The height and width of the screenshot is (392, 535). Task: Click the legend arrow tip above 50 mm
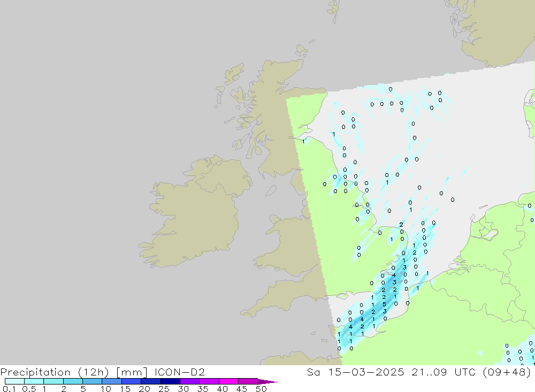click(267, 382)
